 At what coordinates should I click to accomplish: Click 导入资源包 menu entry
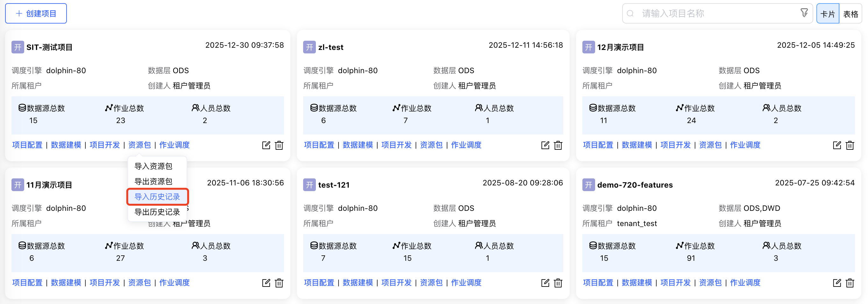(x=153, y=166)
